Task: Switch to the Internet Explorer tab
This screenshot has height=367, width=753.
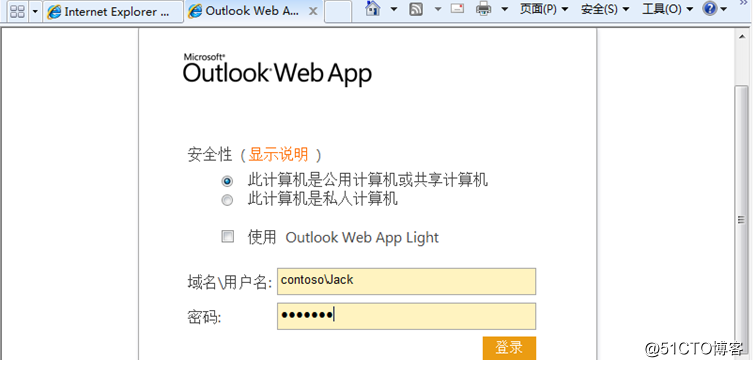Action: point(113,11)
